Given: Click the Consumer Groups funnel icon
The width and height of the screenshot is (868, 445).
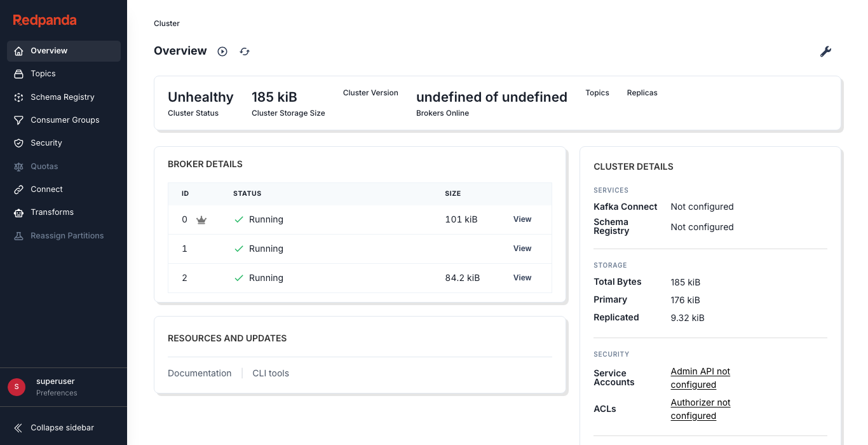Looking at the screenshot, I should [x=19, y=120].
